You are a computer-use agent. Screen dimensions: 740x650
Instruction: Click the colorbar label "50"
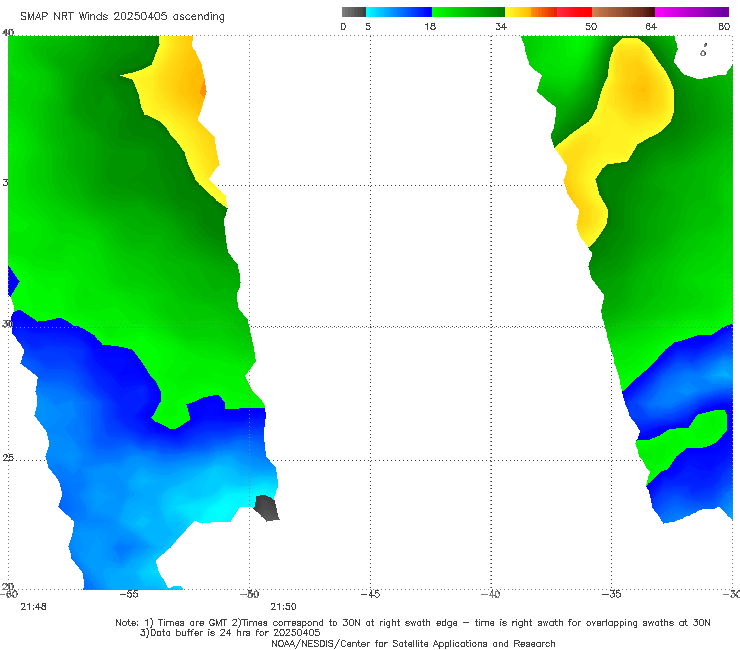(x=591, y=26)
